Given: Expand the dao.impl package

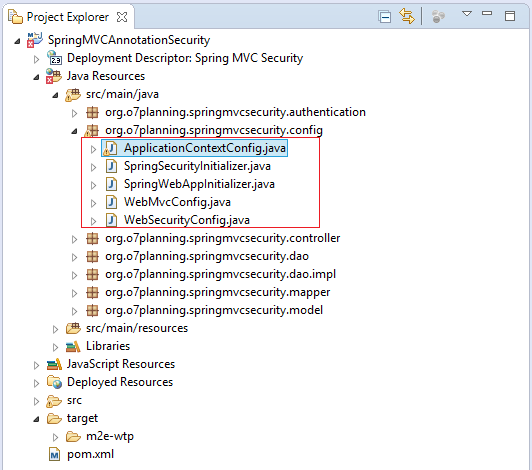Looking at the screenshot, I should (74, 276).
